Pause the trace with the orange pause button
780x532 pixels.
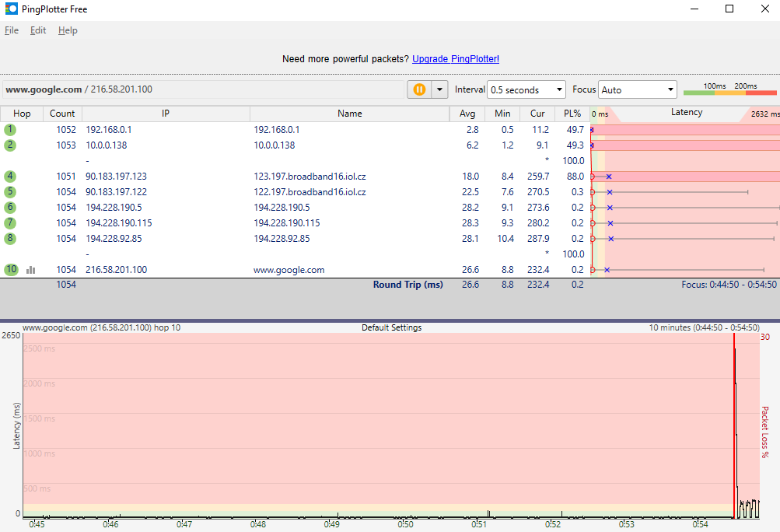[418, 89]
